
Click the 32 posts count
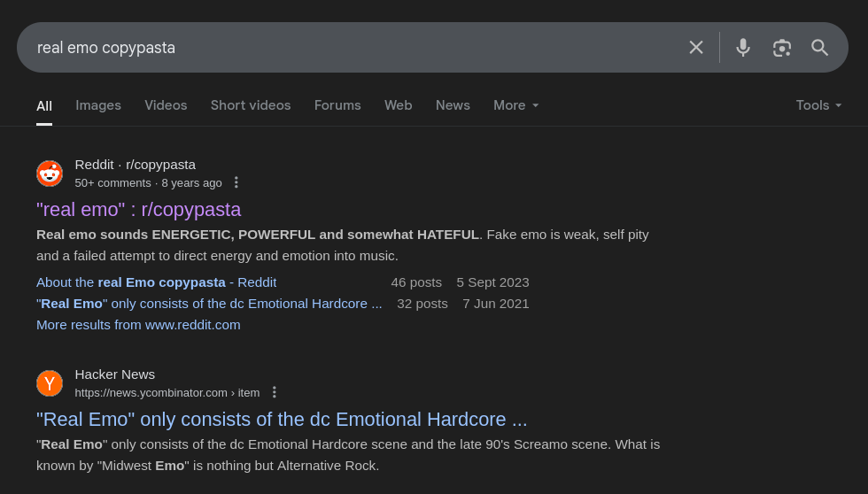pyautogui.click(x=422, y=304)
